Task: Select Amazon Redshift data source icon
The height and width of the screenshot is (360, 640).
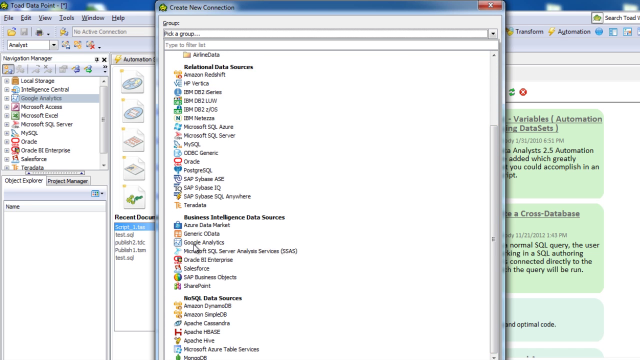Action: [178, 75]
